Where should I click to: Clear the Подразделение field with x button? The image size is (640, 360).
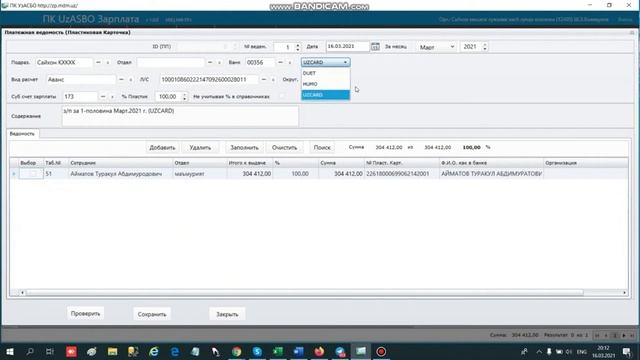[108, 63]
